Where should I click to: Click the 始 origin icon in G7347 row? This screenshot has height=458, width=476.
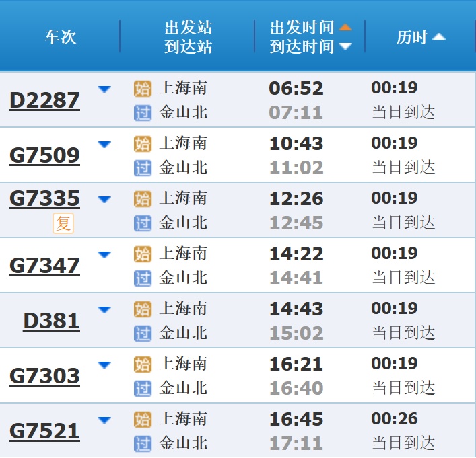coord(143,254)
